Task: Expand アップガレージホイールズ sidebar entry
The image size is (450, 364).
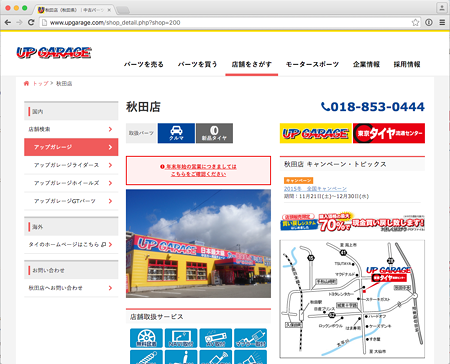Action: (x=71, y=183)
